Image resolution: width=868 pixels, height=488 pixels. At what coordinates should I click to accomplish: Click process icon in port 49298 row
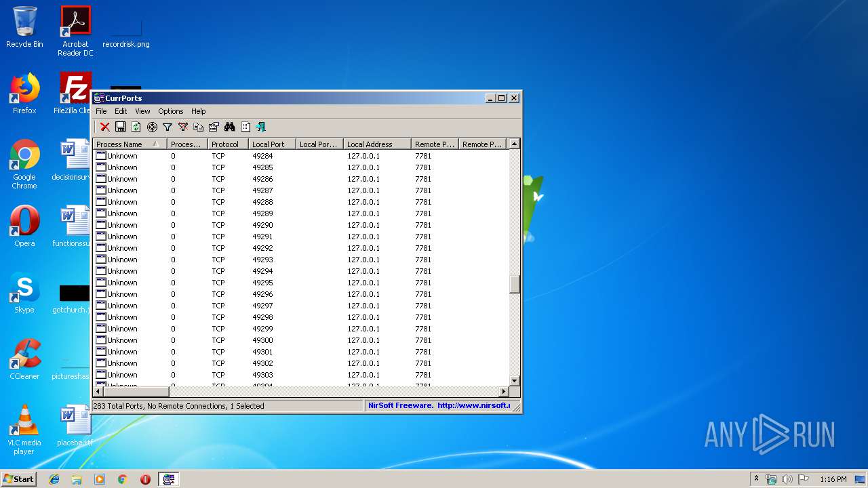tap(101, 317)
